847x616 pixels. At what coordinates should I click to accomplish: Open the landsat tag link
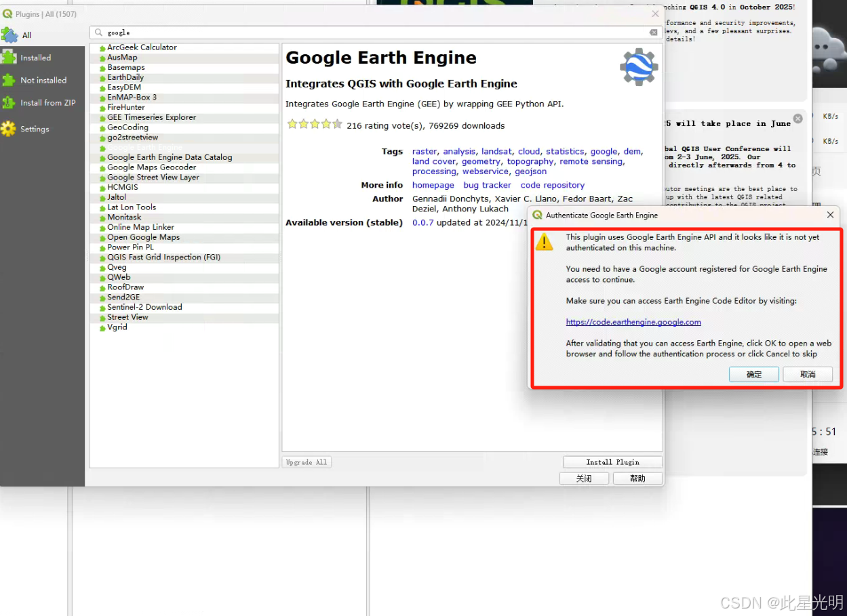coord(497,152)
